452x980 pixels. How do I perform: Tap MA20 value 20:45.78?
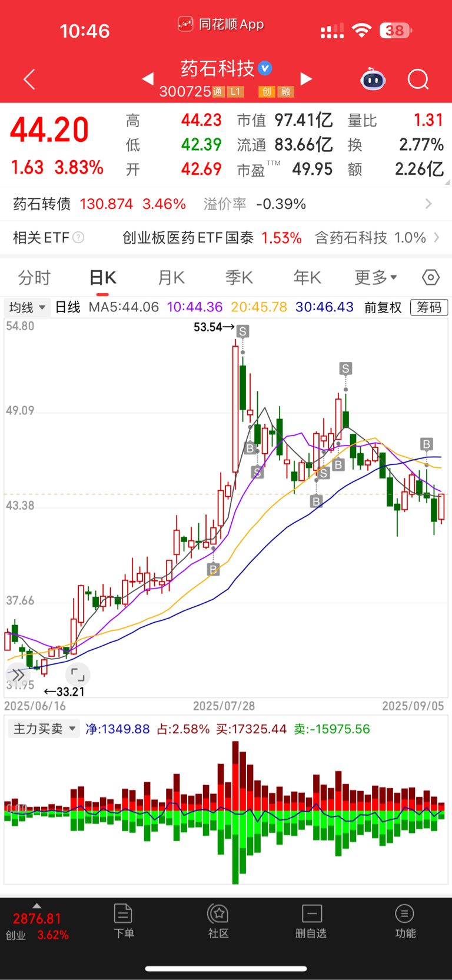[x=259, y=307]
